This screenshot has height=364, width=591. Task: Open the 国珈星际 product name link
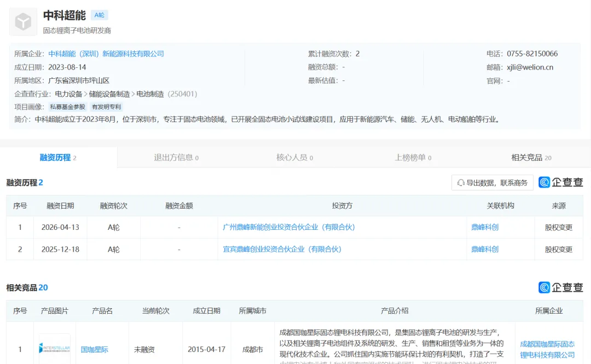click(x=95, y=350)
